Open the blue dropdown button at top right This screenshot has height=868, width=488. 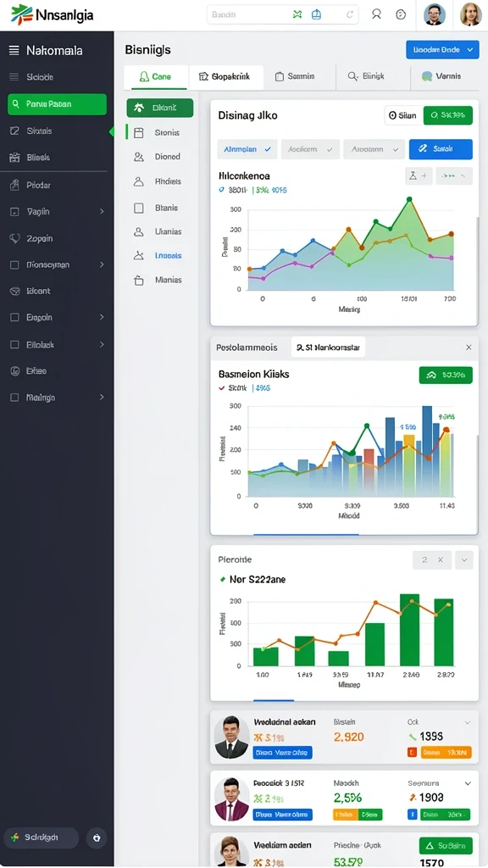tap(442, 49)
